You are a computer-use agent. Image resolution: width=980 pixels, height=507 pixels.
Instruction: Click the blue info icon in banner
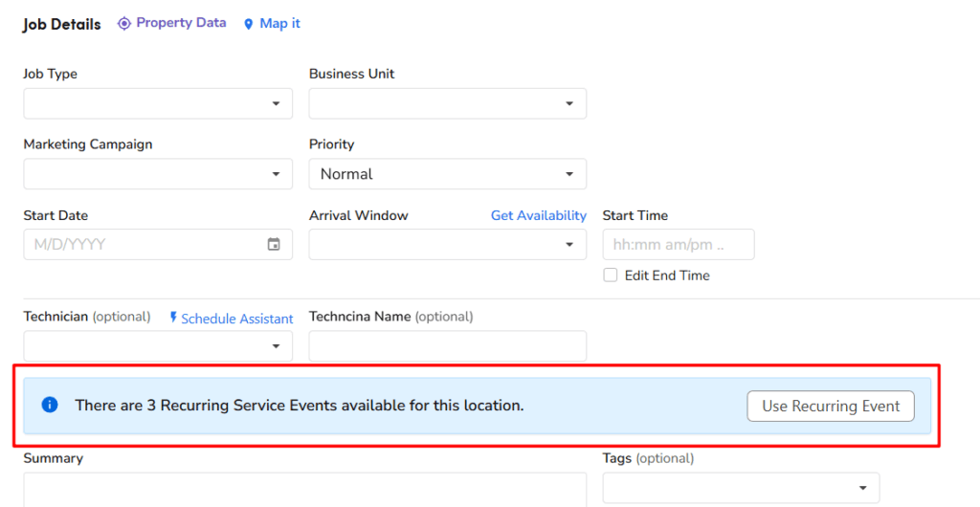coord(50,406)
